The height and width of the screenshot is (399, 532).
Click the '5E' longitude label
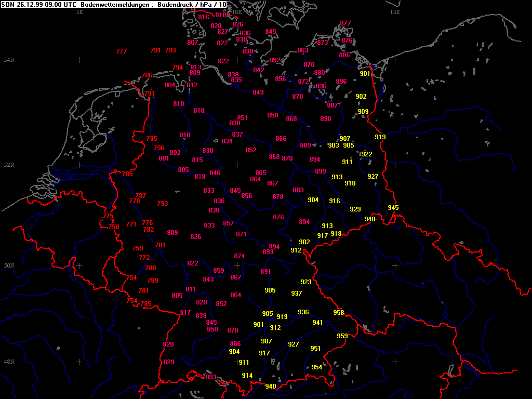[79, 12]
